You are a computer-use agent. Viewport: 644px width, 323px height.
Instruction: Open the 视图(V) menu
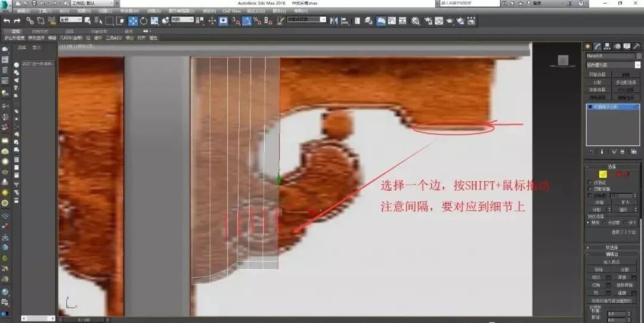84,11
